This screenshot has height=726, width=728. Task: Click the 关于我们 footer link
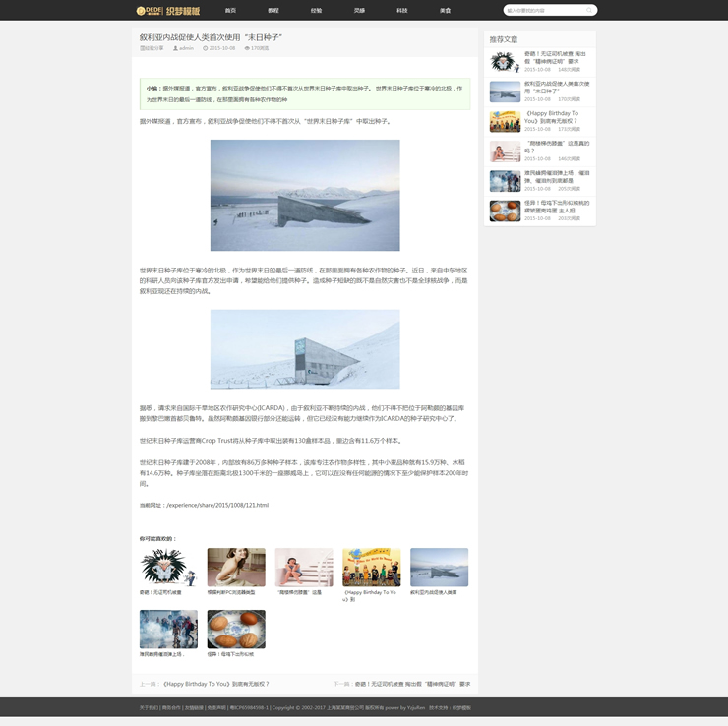pyautogui.click(x=149, y=707)
